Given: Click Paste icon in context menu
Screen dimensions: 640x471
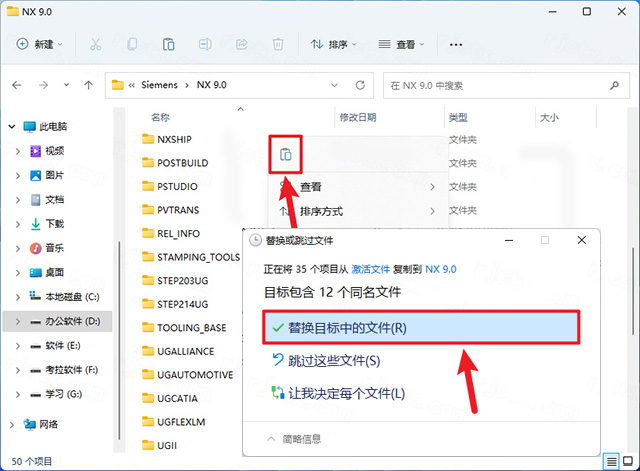Looking at the screenshot, I should [x=286, y=155].
